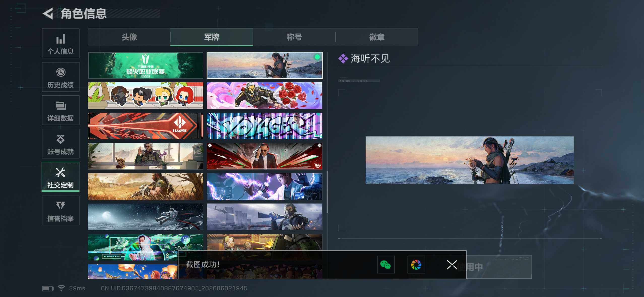
Task: Select the bearded soldier office banner
Action: [146, 156]
